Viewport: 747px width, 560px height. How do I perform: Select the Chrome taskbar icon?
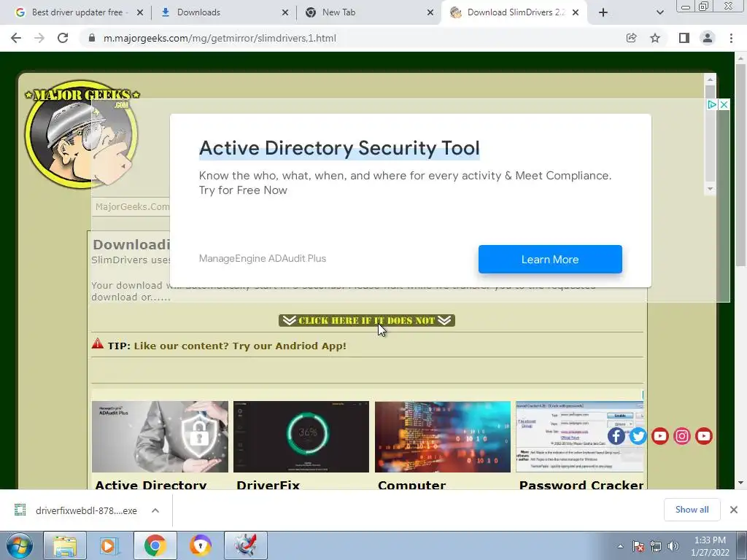coord(155,545)
